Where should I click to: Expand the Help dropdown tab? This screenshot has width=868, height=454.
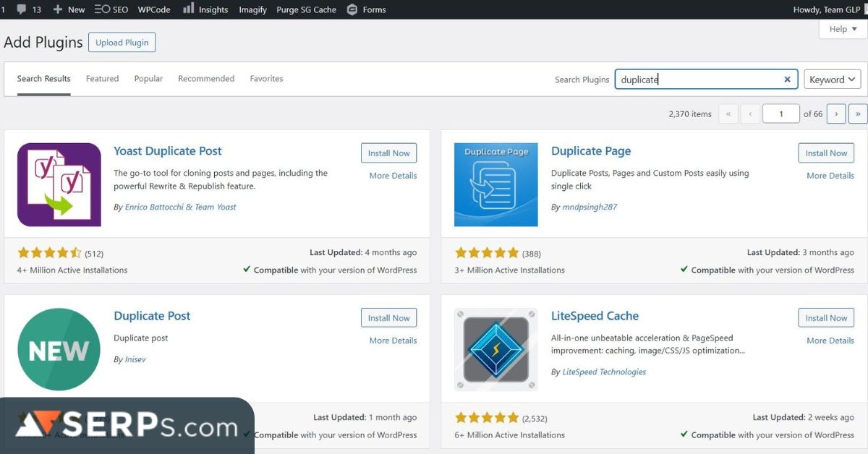(x=843, y=29)
